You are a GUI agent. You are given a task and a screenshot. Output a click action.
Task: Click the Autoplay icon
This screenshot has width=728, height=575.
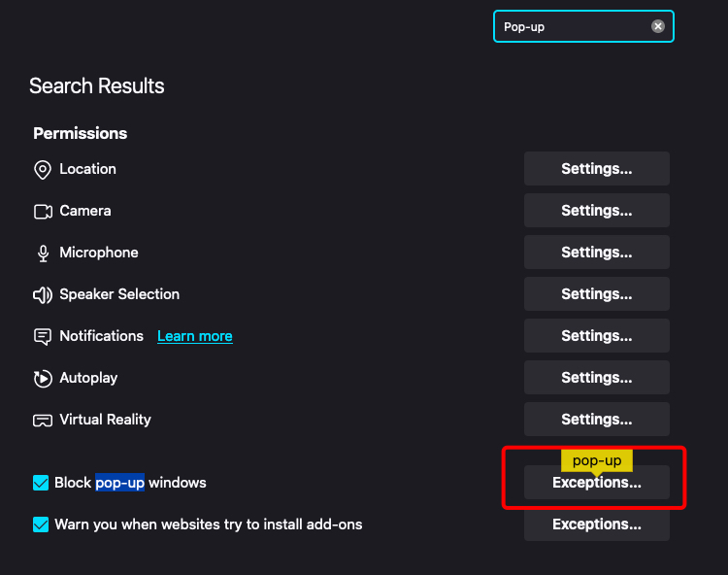tap(43, 378)
